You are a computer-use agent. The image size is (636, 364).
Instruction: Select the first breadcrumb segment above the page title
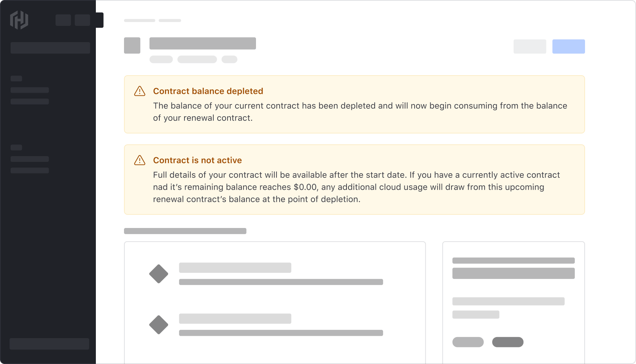pyautogui.click(x=139, y=21)
